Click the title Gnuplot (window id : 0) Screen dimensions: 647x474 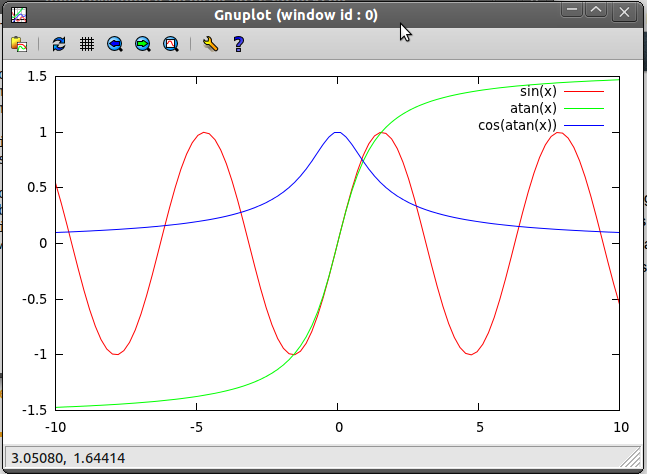pos(296,15)
